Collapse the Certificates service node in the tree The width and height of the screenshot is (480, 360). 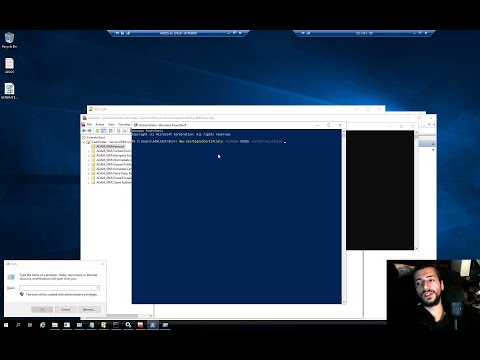[84, 142]
